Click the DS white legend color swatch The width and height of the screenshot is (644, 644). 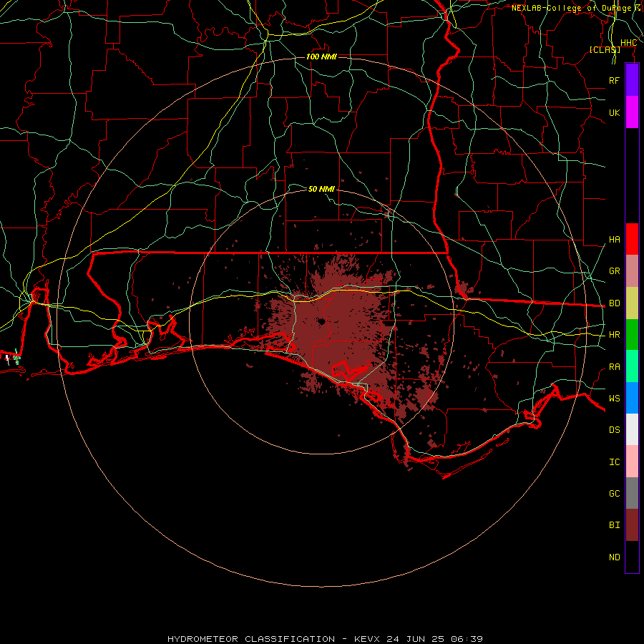tap(632, 429)
